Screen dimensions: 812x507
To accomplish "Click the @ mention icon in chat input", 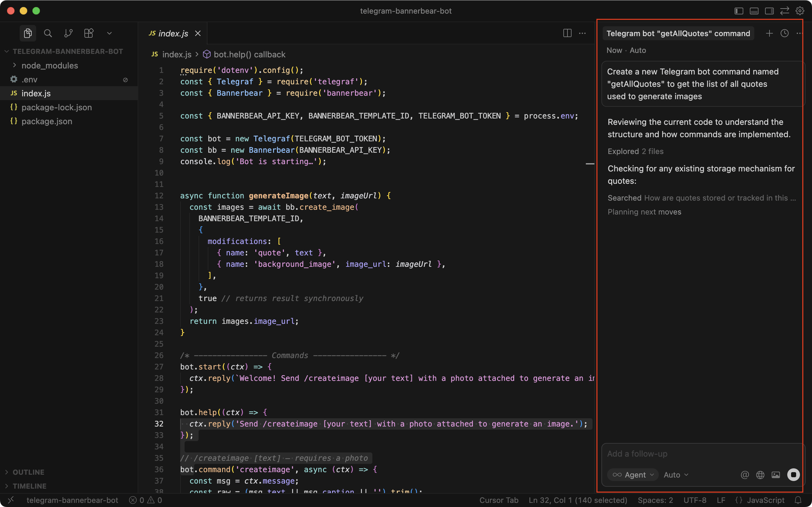I will click(744, 475).
